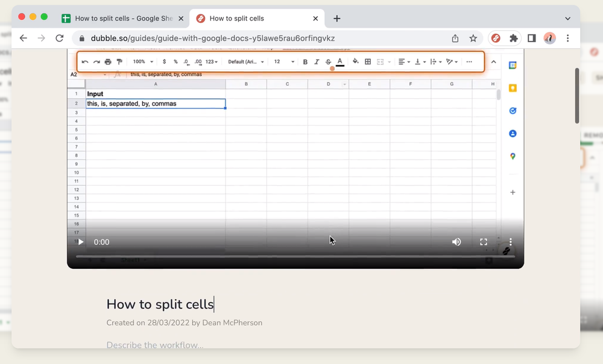Click the plus Get add-ons icon
603x364 pixels.
pyautogui.click(x=513, y=192)
